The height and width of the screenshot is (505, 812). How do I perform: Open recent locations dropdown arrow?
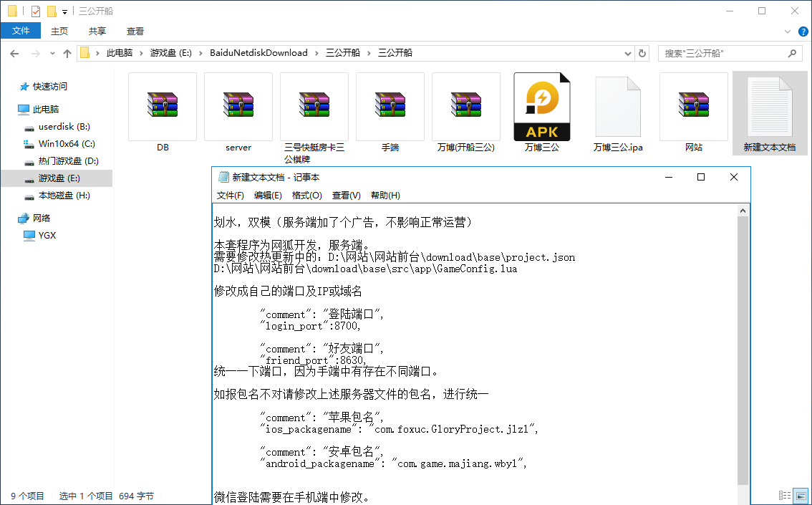pyautogui.click(x=52, y=53)
